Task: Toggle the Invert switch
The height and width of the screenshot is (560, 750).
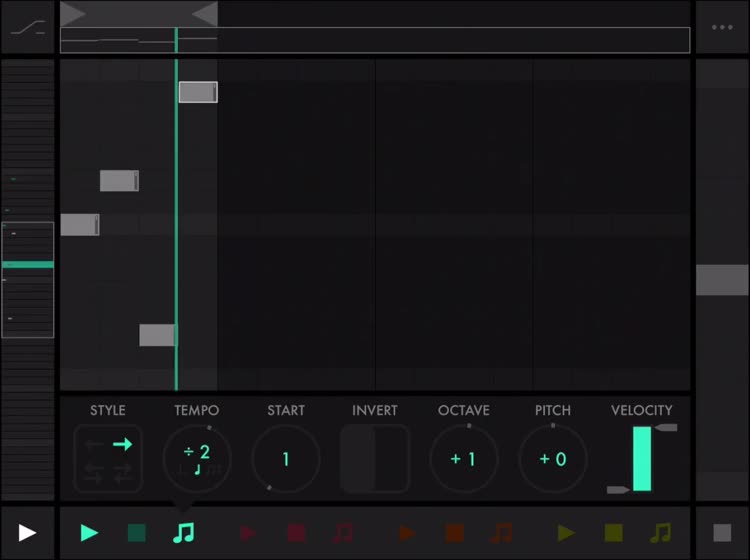Action: tap(375, 459)
